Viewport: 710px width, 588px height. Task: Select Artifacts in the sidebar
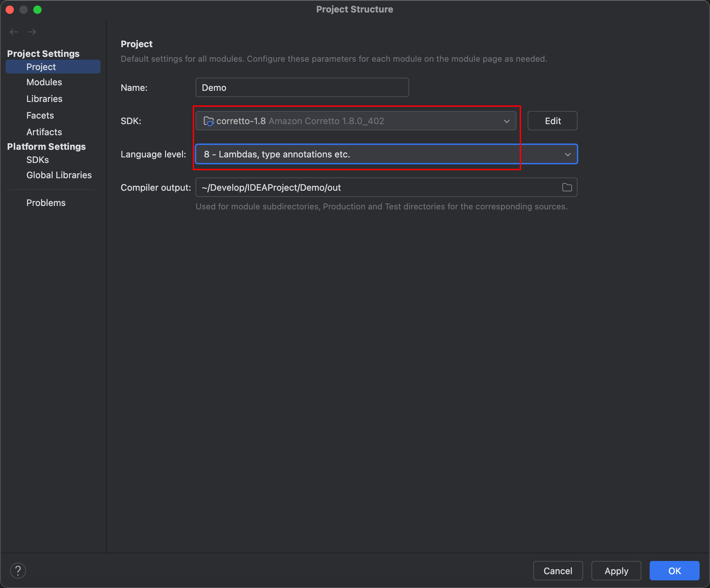click(44, 132)
